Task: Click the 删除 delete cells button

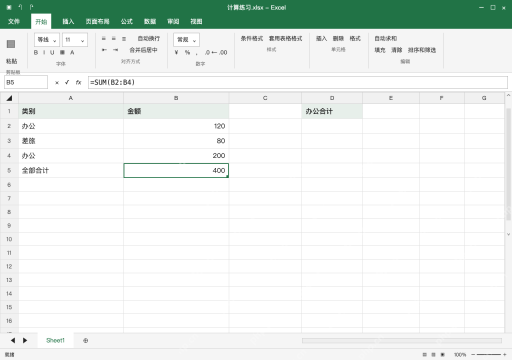Action: (338, 39)
